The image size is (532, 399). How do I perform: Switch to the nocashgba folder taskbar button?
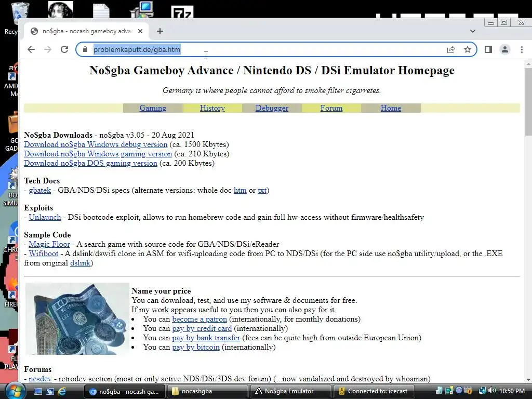(207, 391)
